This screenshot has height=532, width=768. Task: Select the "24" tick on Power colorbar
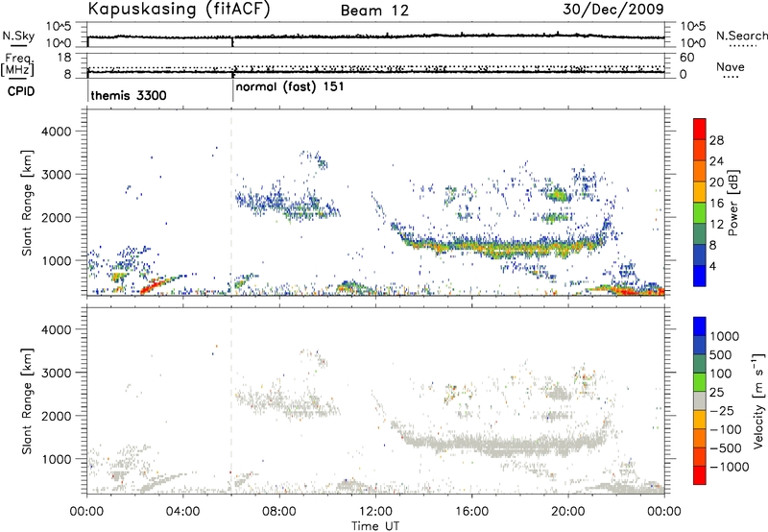[x=716, y=161]
